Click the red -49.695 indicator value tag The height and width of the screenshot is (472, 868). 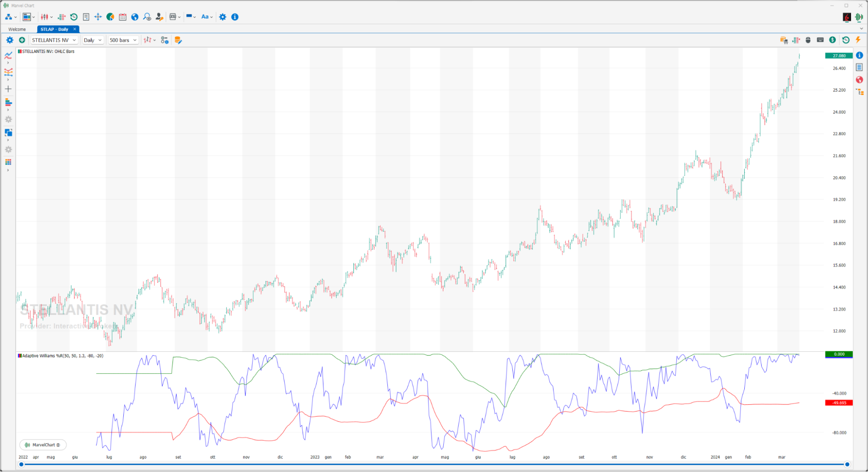coord(839,403)
